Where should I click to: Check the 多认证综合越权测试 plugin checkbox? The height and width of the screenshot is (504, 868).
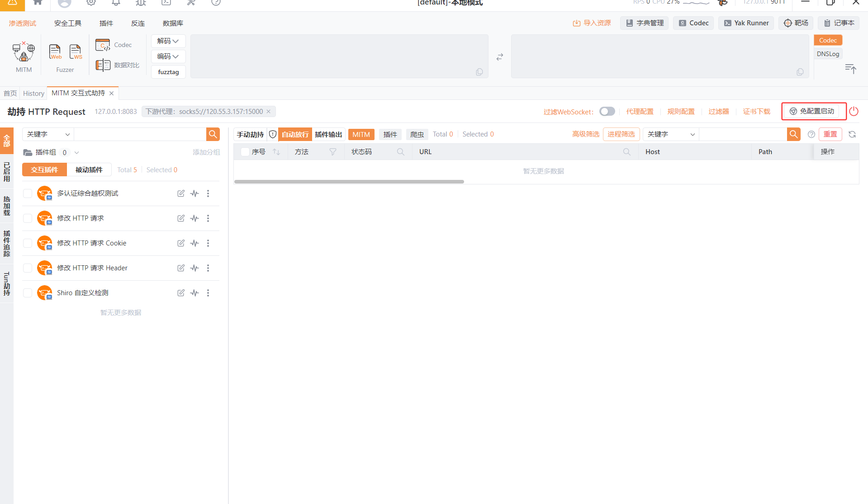coord(28,193)
